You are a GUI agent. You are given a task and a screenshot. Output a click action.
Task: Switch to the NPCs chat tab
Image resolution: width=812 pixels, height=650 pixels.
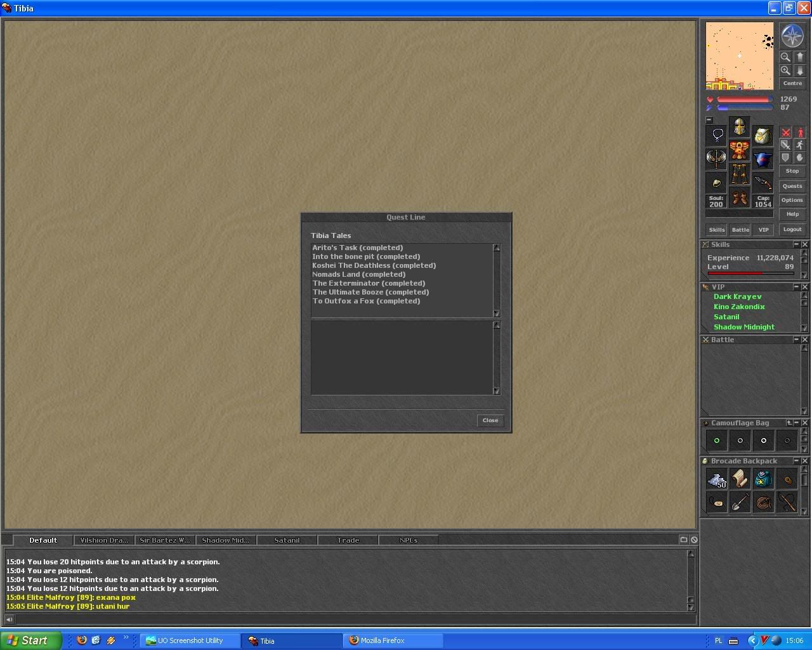coord(409,540)
